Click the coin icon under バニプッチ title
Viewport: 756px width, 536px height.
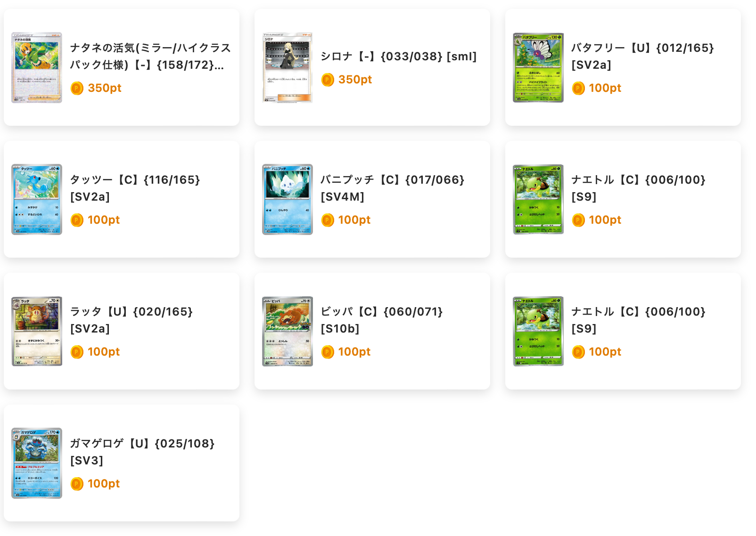point(328,220)
